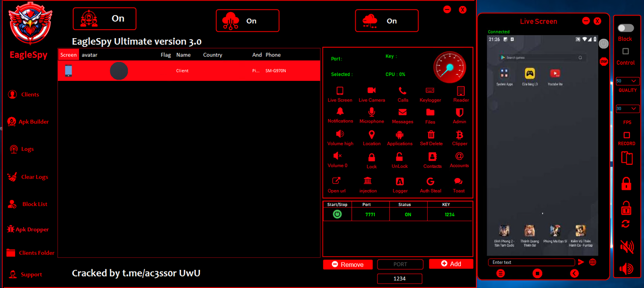Open the Live Screen tool icon

pos(340,91)
